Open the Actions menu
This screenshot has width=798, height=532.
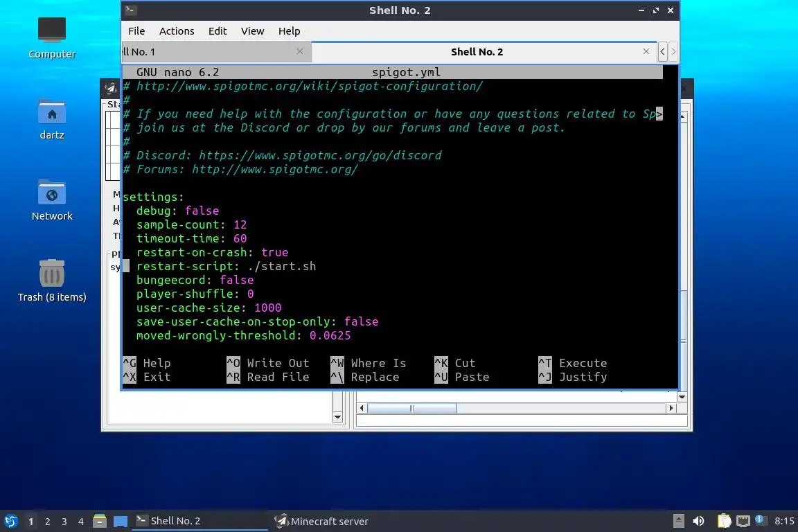pos(177,31)
